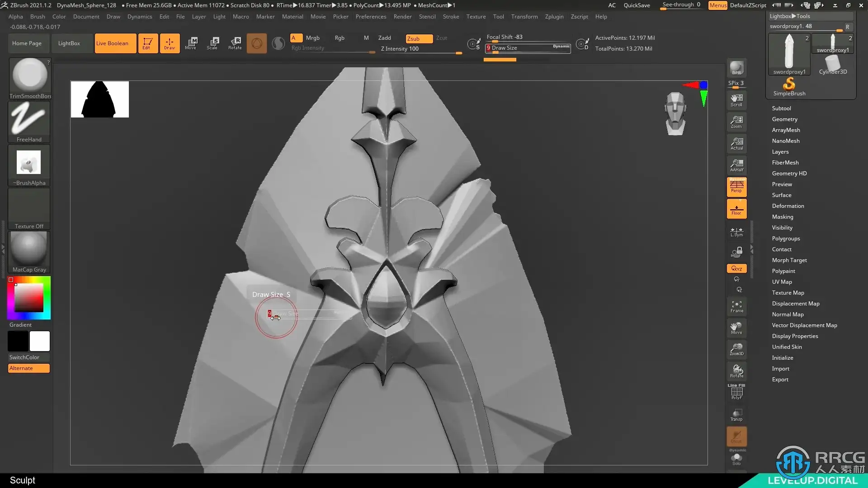Viewport: 868px width, 488px height.
Task: Open the Zplugin menu
Action: pyautogui.click(x=554, y=17)
